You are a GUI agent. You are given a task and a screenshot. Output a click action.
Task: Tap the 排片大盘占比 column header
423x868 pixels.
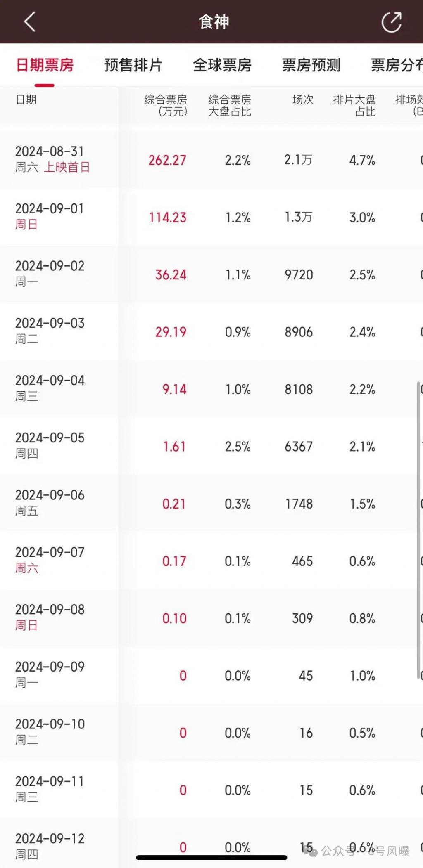354,106
